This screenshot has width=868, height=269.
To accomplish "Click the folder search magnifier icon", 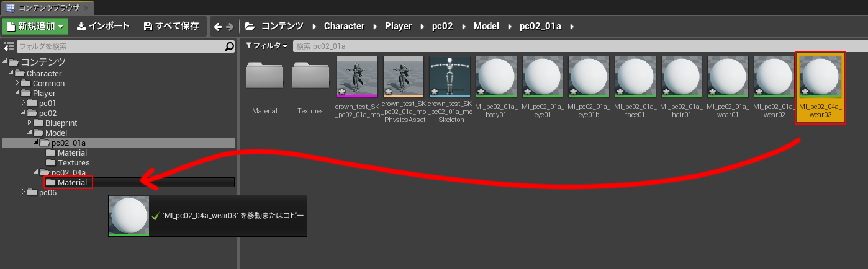I will point(230,46).
